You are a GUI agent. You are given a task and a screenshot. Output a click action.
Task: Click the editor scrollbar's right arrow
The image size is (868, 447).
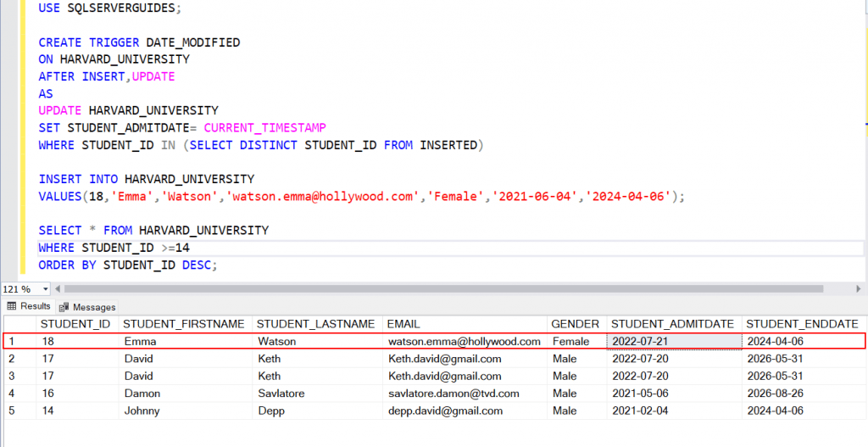coord(859,288)
